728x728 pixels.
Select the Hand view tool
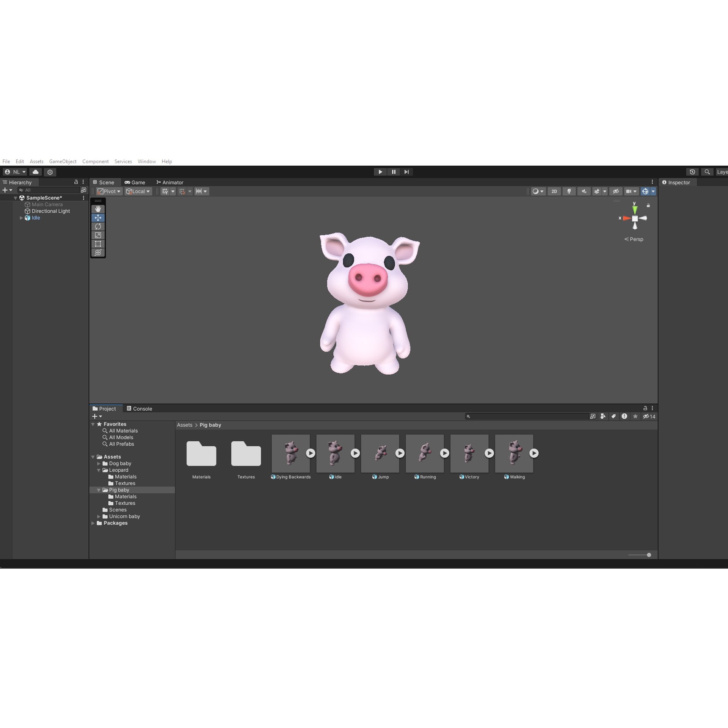click(98, 209)
